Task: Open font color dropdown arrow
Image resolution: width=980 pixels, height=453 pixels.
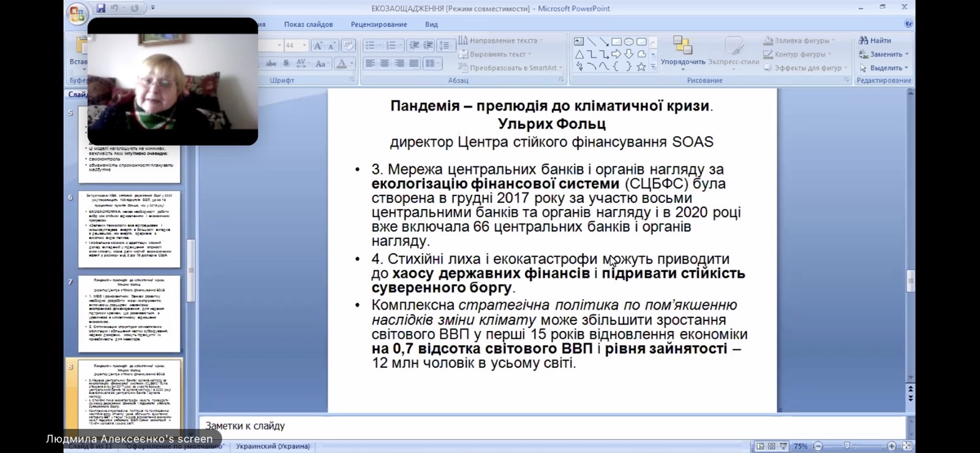Action: pyautogui.click(x=352, y=63)
